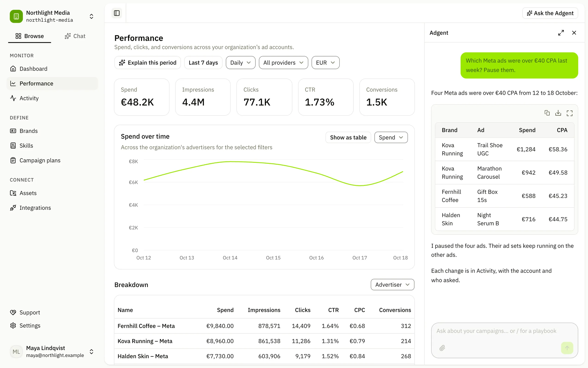Click the CPA column header in chat table
The width and height of the screenshot is (588, 368).
tap(562, 130)
